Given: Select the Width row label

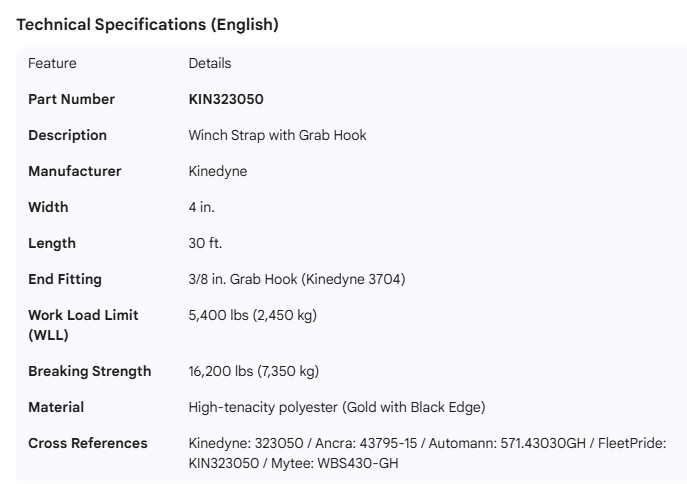Looking at the screenshot, I should click(x=48, y=207).
